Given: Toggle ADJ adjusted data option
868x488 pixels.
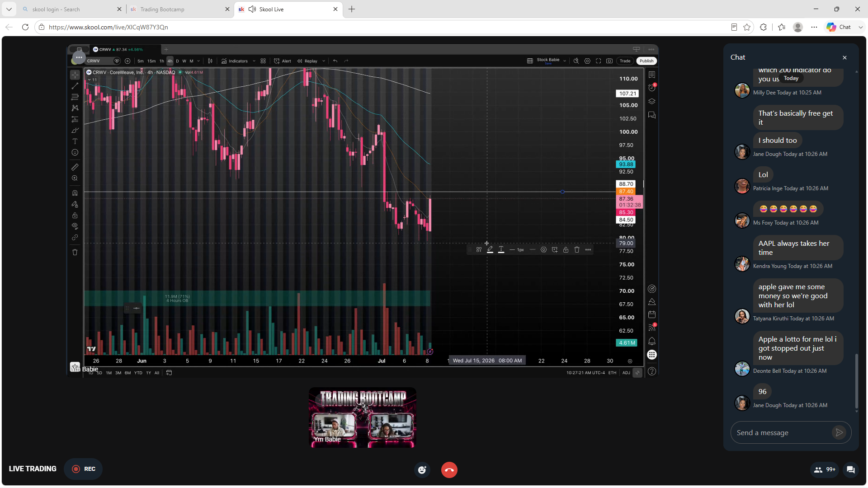Looking at the screenshot, I should click(x=626, y=373).
